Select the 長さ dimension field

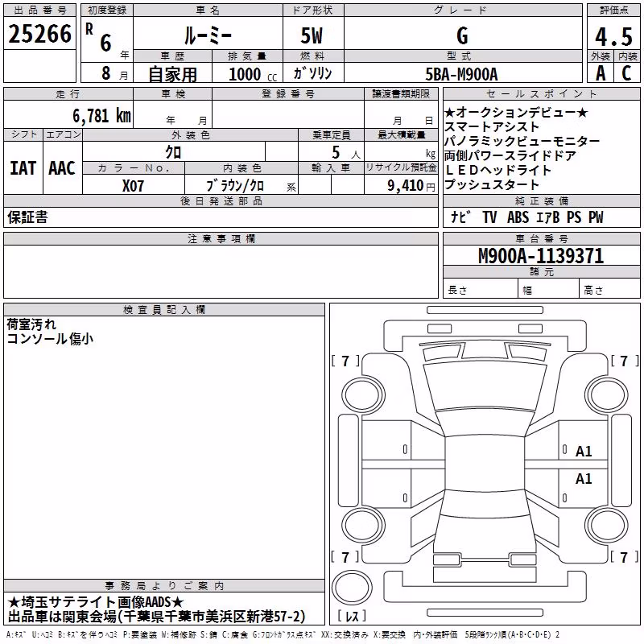(480, 288)
